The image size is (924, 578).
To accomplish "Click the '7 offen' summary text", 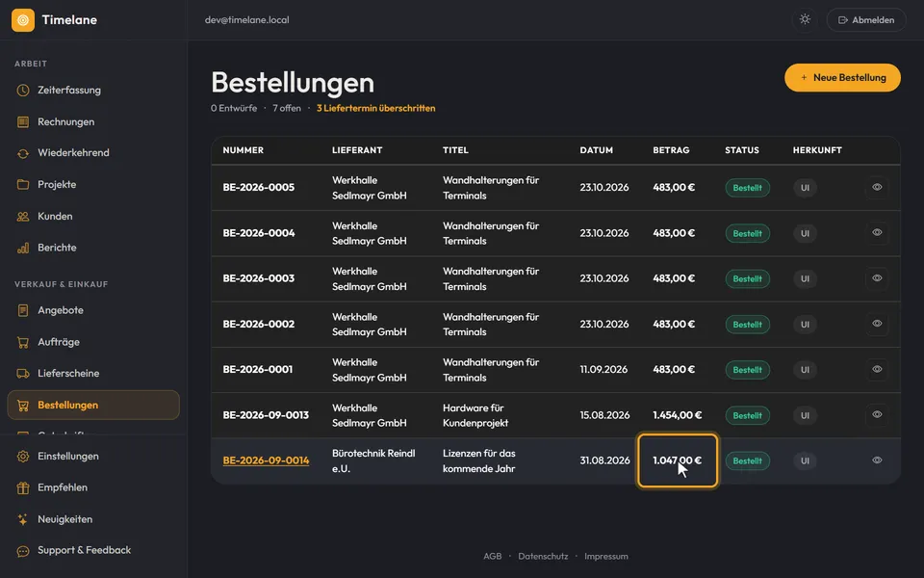I will (287, 109).
